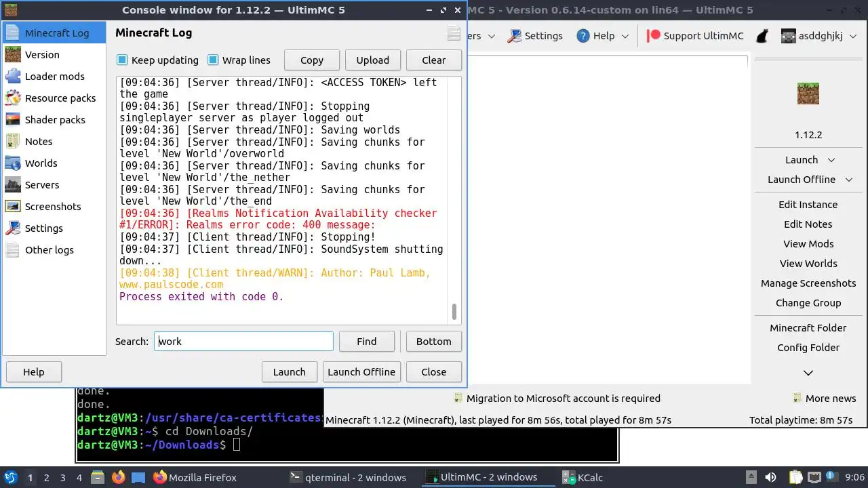Click View Worlds in main window

808,264
